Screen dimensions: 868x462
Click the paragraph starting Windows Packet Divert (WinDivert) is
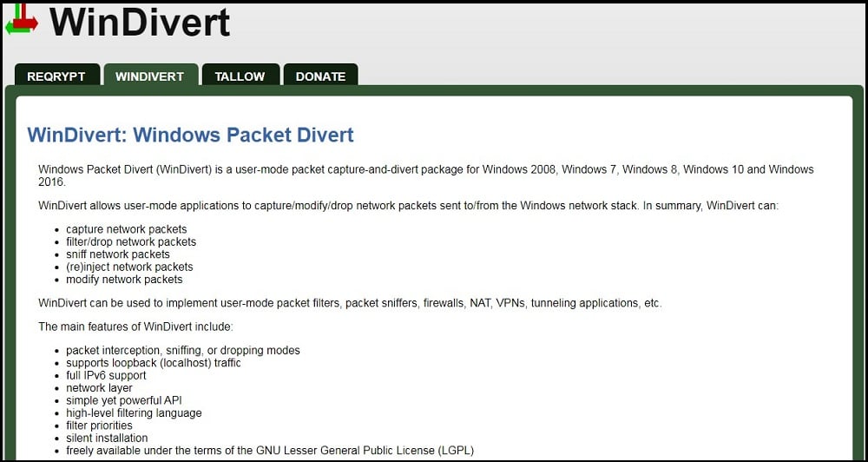click(x=426, y=175)
